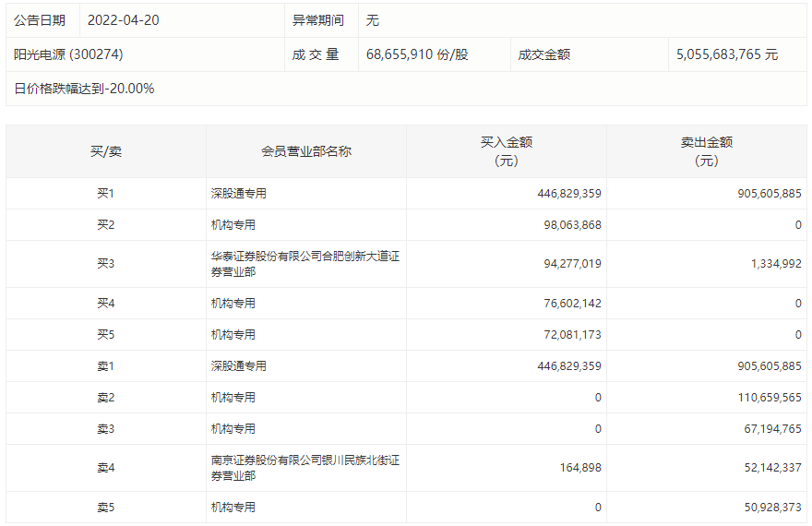
Task: Select buy amount 446,829,359 in 买1 row
Action: (x=569, y=193)
